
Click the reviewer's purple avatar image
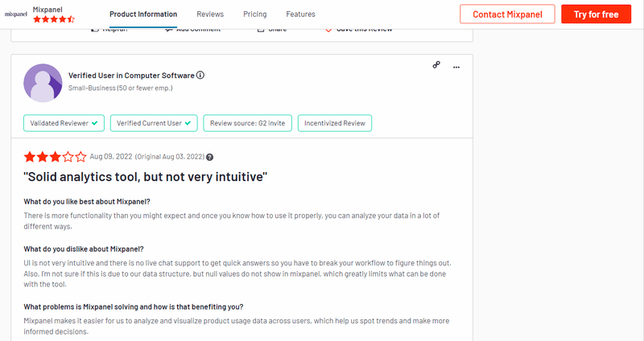point(43,82)
